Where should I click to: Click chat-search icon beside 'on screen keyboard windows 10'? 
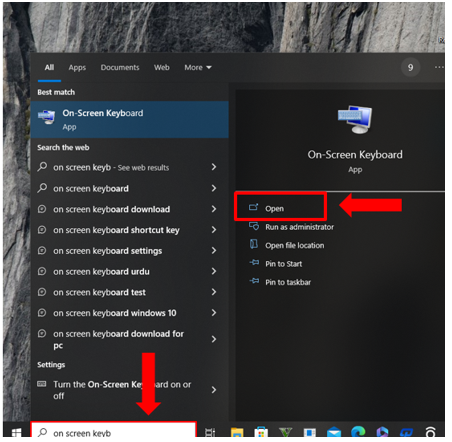42,313
